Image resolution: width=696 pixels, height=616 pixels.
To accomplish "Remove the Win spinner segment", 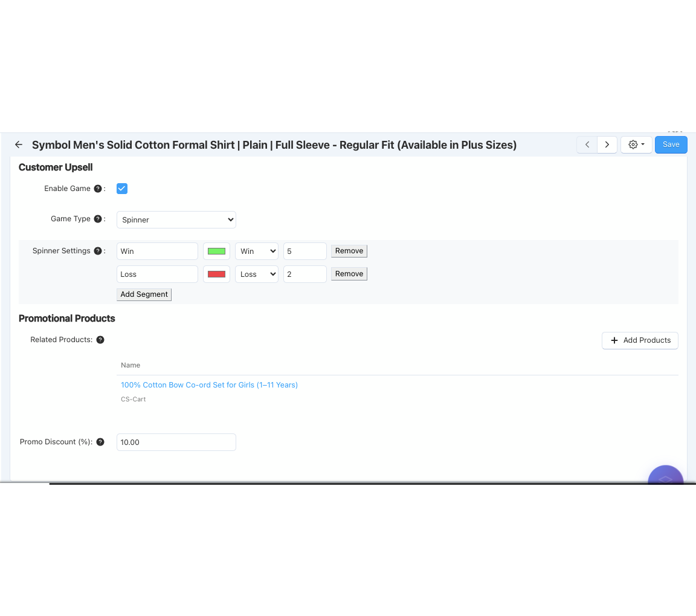I will click(349, 251).
